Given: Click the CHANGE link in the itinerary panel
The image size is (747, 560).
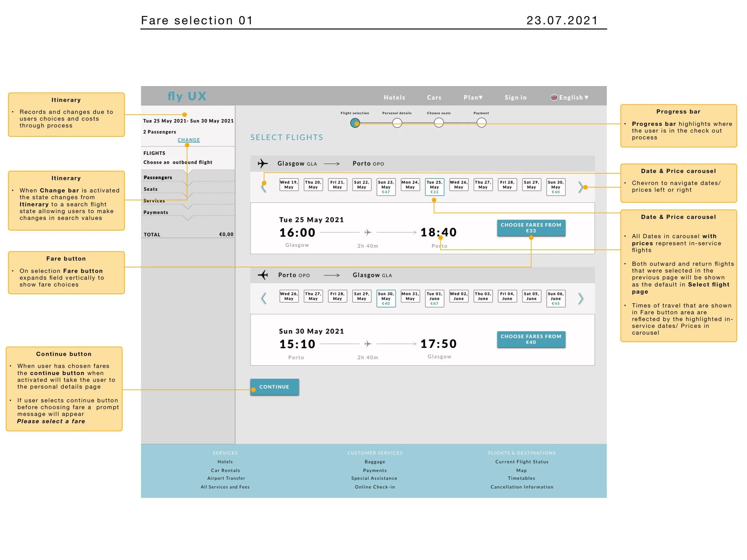Looking at the screenshot, I should tap(188, 140).
